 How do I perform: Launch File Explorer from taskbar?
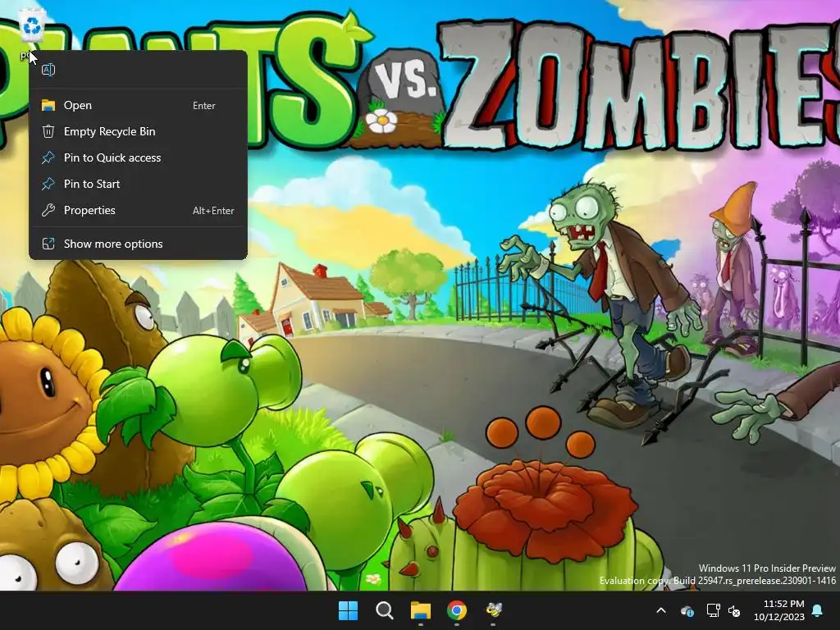[x=421, y=610]
